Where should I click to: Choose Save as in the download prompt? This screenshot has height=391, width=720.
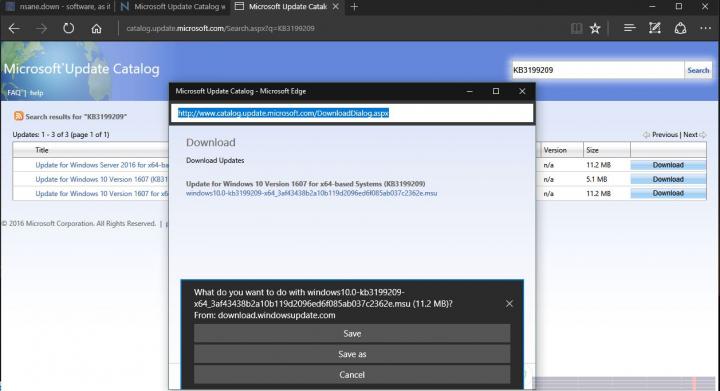pos(352,354)
